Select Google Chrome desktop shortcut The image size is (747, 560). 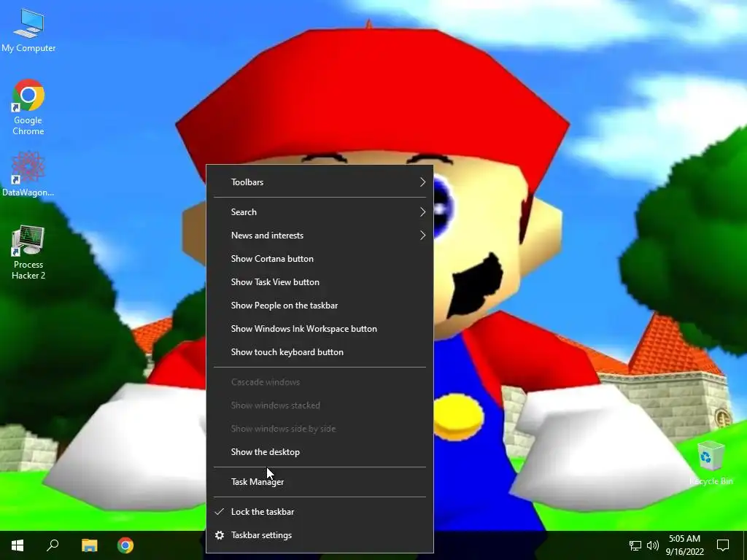coord(28,107)
